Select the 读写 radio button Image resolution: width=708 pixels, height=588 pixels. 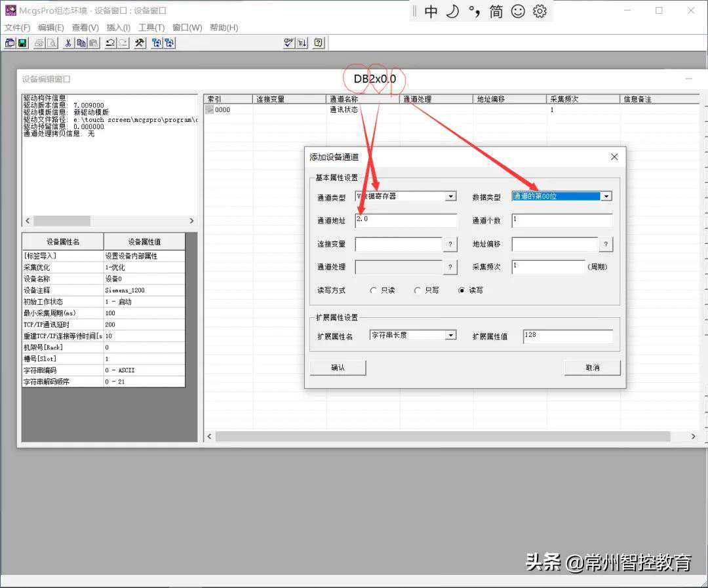(x=462, y=290)
